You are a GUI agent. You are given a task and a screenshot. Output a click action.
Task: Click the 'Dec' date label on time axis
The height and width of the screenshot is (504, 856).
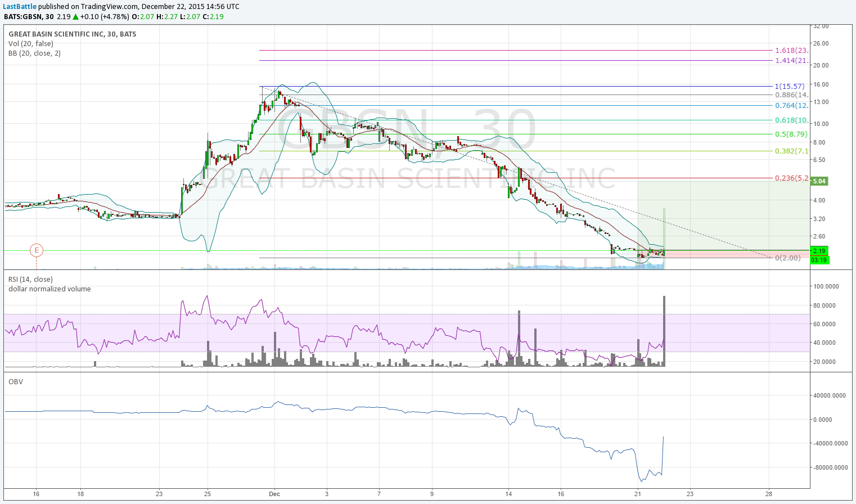point(274,494)
